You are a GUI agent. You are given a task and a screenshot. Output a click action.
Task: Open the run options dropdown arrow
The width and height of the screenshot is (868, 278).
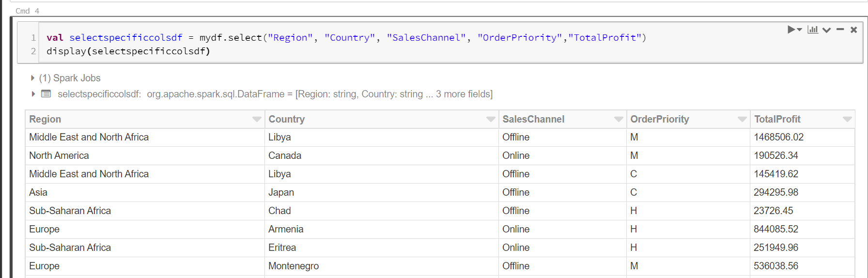799,30
